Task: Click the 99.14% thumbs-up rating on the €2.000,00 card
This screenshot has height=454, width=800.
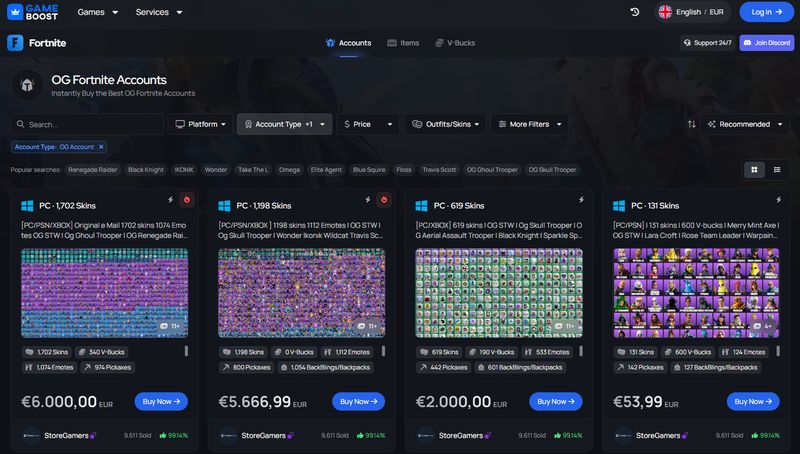Action: pyautogui.click(x=568, y=435)
